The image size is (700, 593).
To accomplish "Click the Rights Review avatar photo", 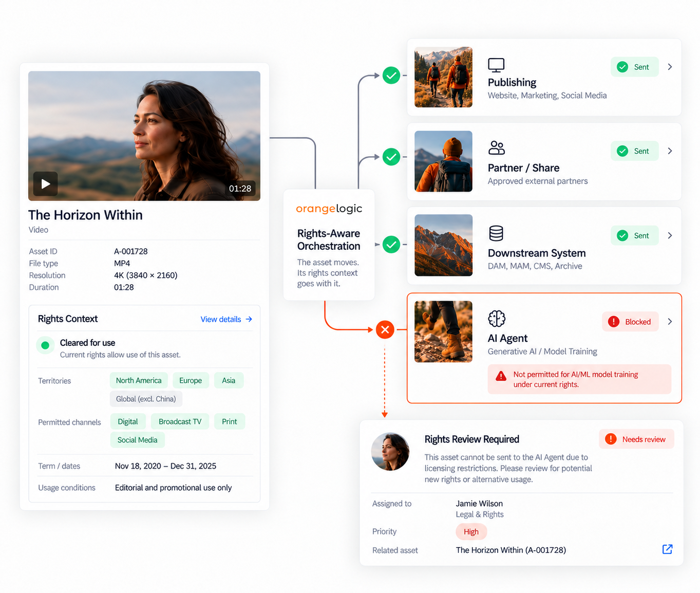I will pyautogui.click(x=390, y=452).
